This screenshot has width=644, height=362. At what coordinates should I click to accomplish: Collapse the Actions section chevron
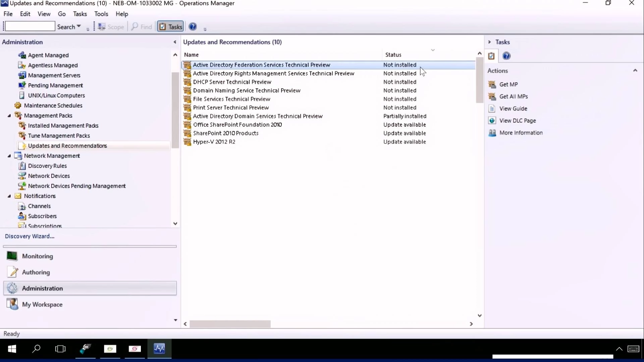click(635, 70)
